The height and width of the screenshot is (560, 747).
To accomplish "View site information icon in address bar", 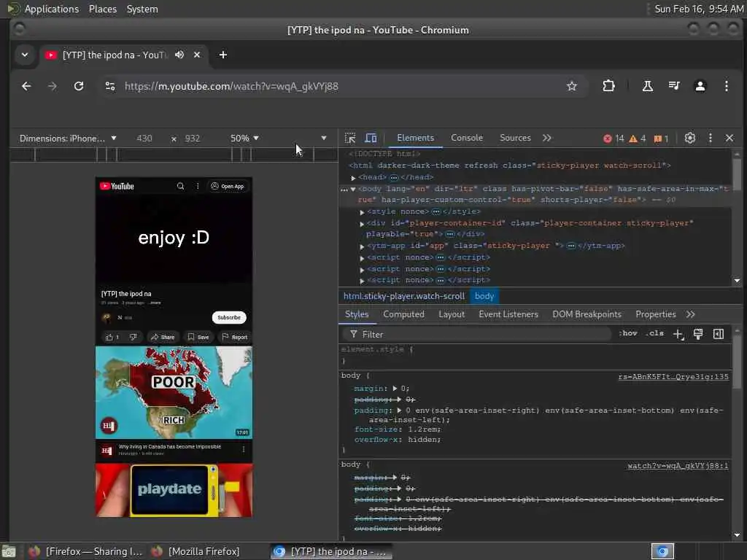I will (110, 86).
